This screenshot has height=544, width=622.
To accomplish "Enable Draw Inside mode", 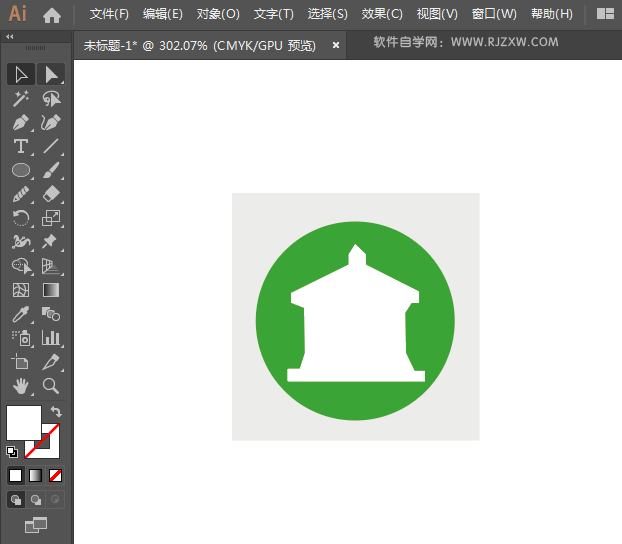I will 55,500.
